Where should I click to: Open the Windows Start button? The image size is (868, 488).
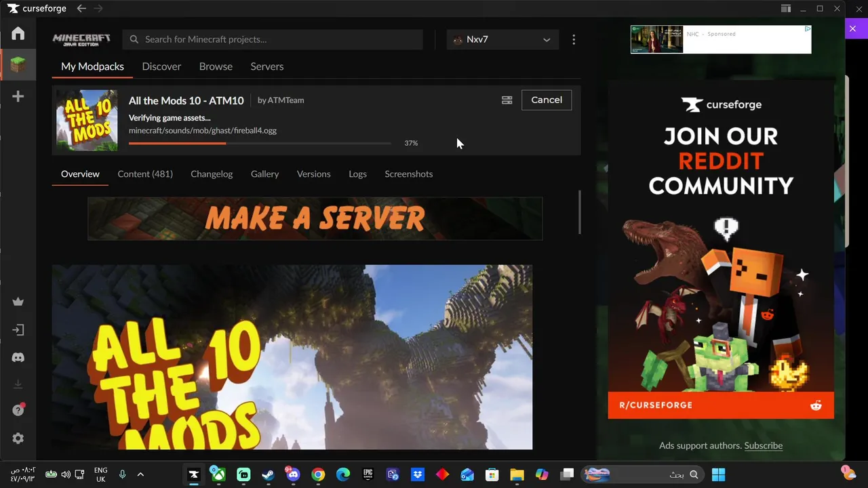[x=719, y=474]
